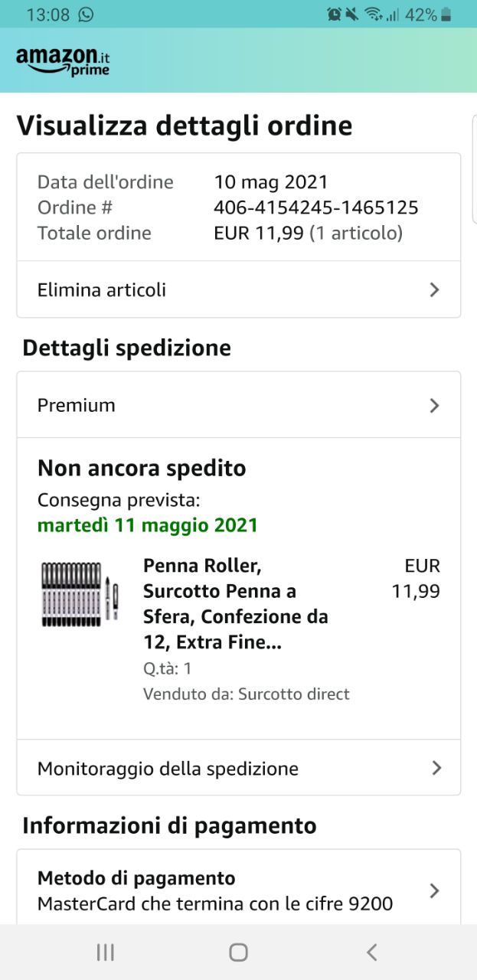Tap the muted sound status icon
This screenshot has width=477, height=980.
click(x=352, y=15)
